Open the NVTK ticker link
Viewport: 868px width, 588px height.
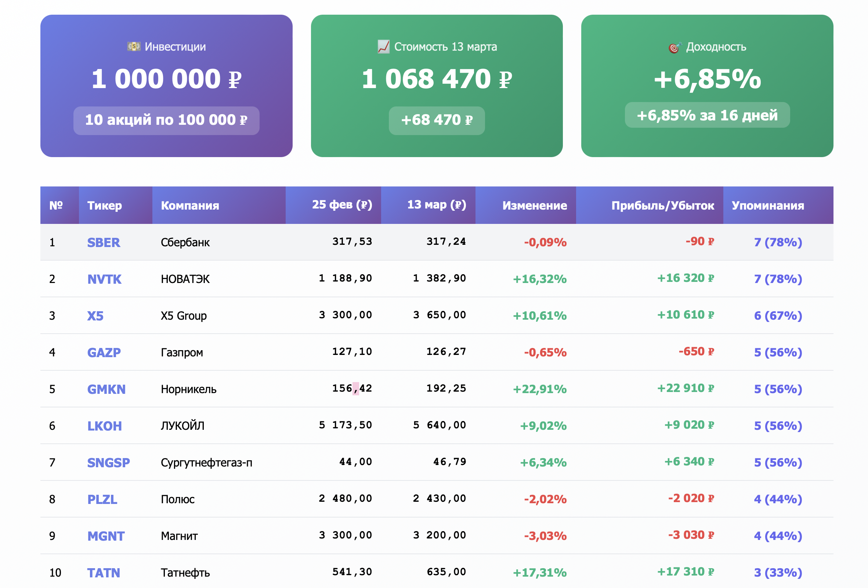click(x=104, y=279)
